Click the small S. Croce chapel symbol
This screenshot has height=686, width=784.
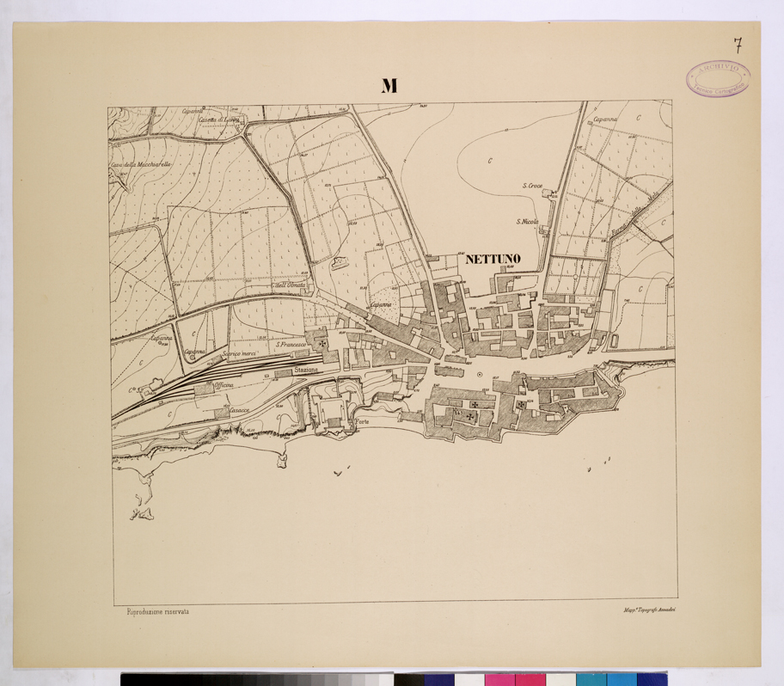(552, 192)
